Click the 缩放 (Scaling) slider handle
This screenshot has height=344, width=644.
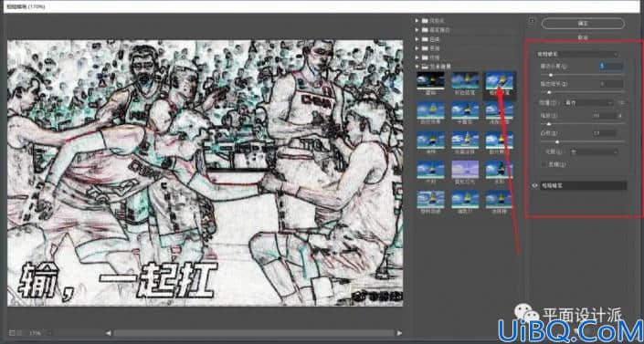(x=549, y=123)
